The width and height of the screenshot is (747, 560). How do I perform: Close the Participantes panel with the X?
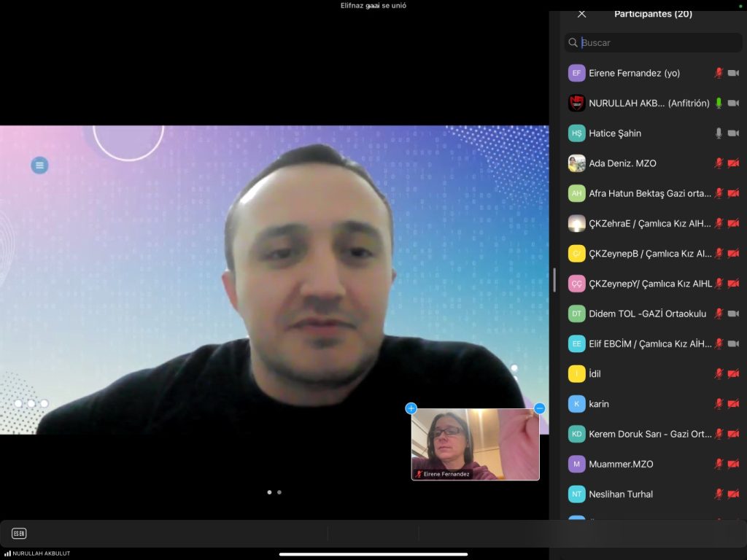(x=581, y=14)
